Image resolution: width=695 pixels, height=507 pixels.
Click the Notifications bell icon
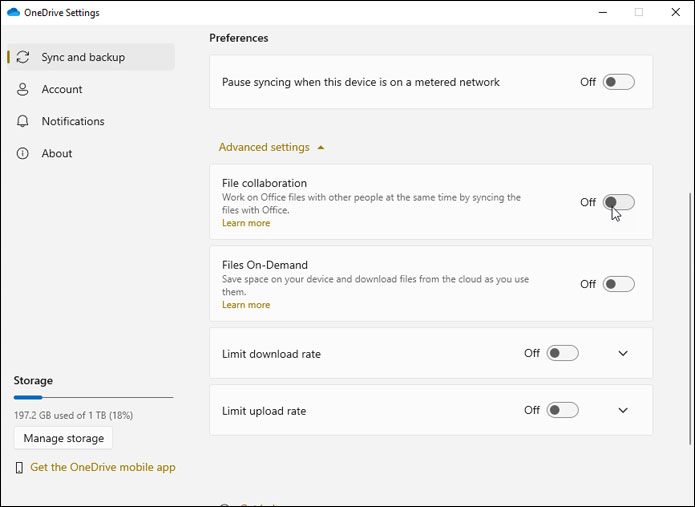pyautogui.click(x=23, y=121)
